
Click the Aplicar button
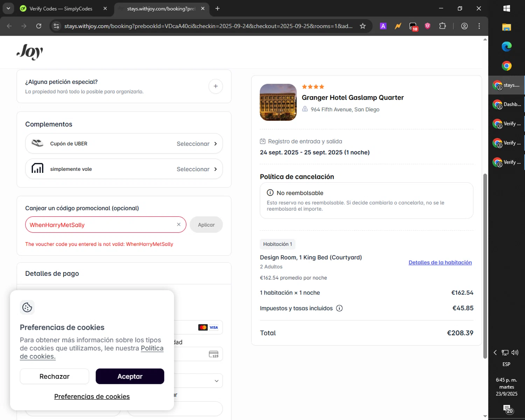click(x=206, y=225)
